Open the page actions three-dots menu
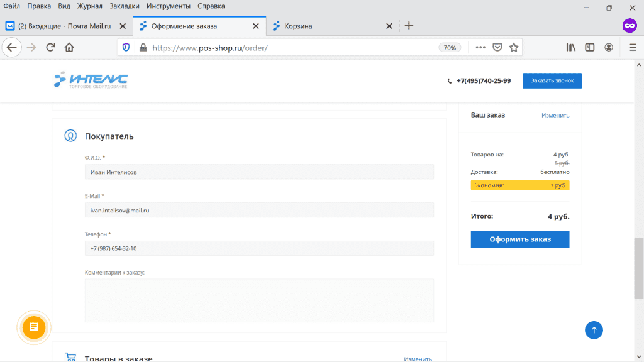 click(480, 47)
